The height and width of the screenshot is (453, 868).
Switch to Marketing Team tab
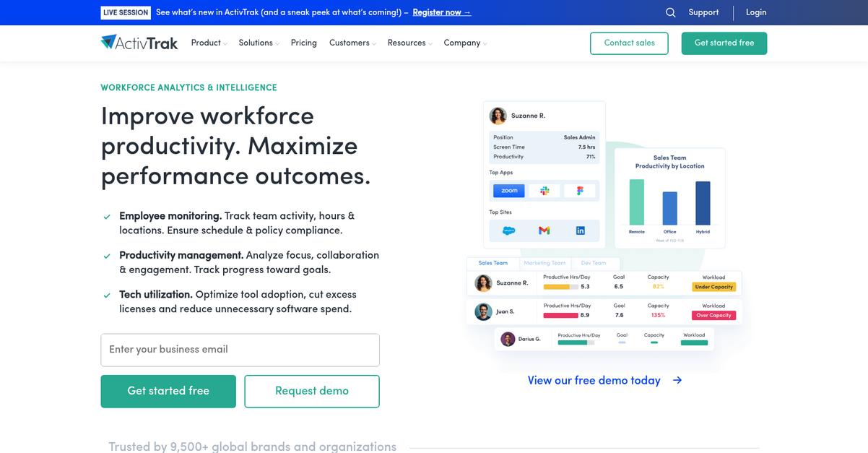coord(545,263)
